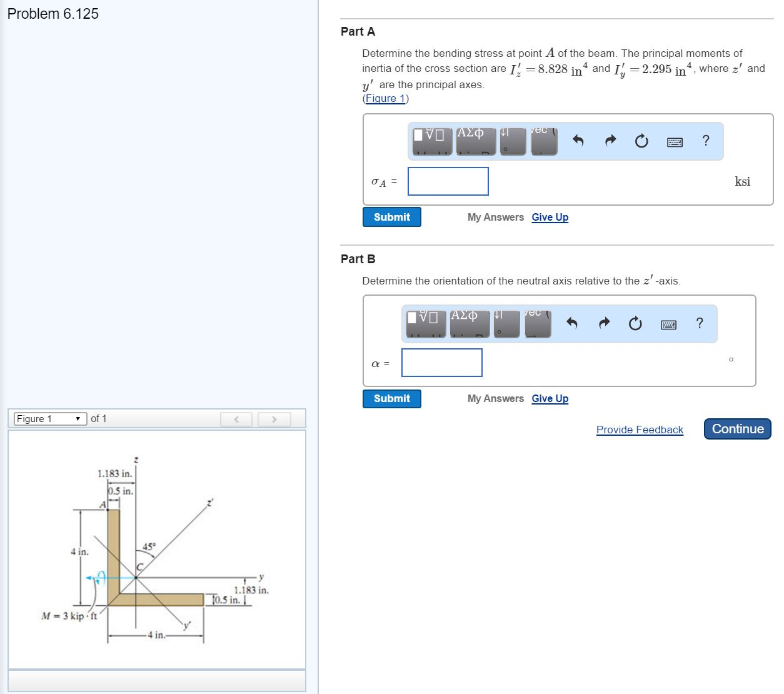Open Greek symbols ΑΣΦ menu in Part B
Viewport: 784px width, 694px height.
coord(469,323)
